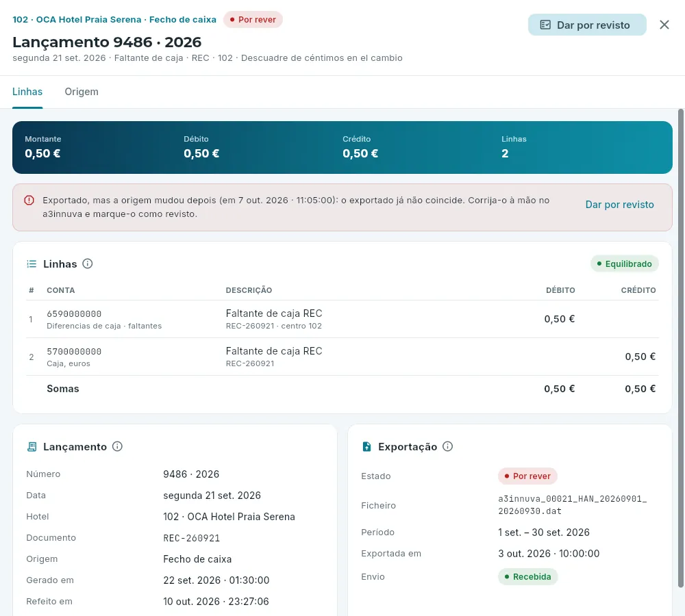This screenshot has height=616, width=685.
Task: Click the Por rever badge in header
Action: [253, 20]
